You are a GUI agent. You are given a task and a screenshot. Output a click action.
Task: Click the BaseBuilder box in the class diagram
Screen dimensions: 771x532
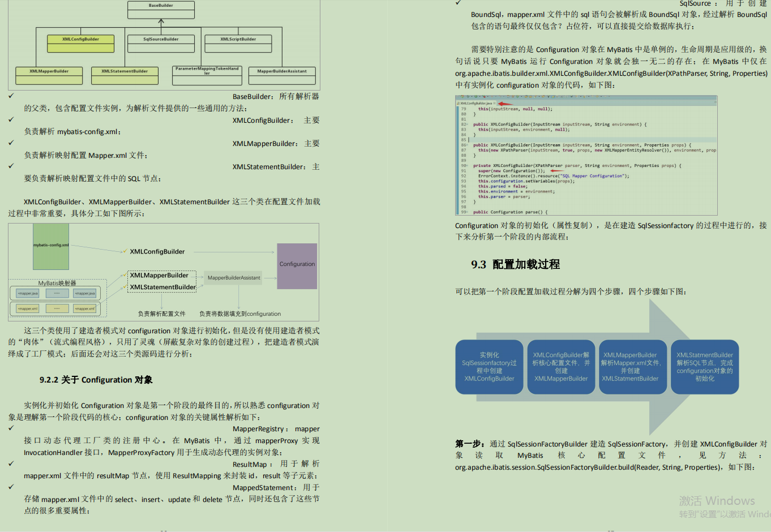coord(161,10)
